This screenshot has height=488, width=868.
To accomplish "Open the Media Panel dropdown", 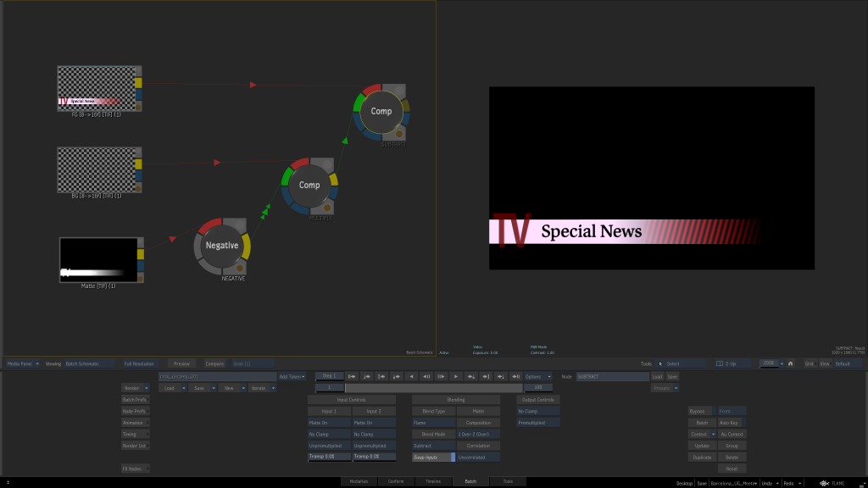I will [x=22, y=363].
